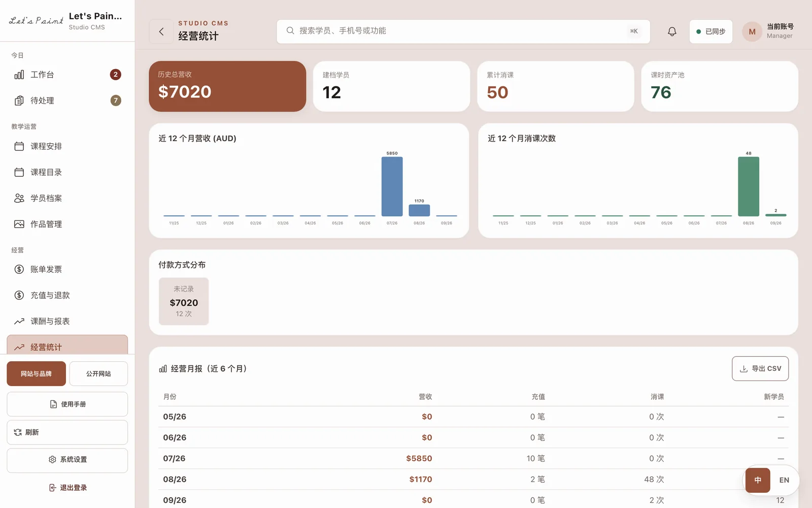Click the 作品管理 image icon
Image resolution: width=812 pixels, height=508 pixels.
coord(19,224)
